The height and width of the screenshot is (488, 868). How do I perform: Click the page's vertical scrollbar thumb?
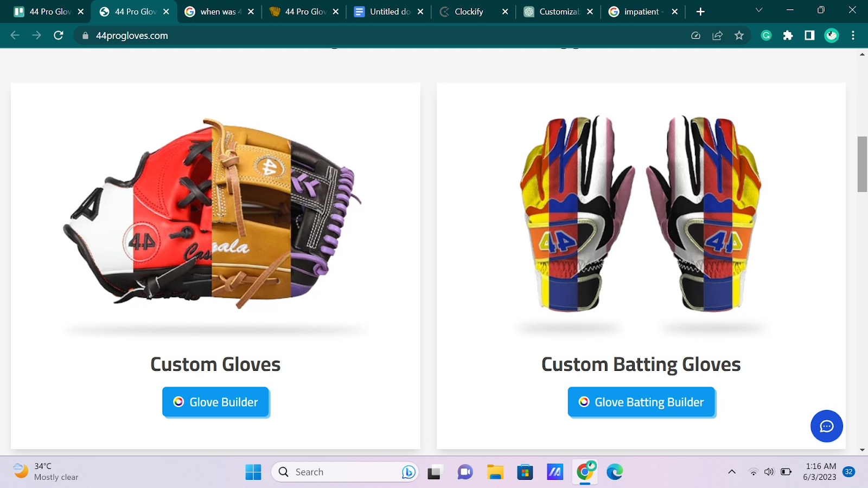[x=862, y=164]
